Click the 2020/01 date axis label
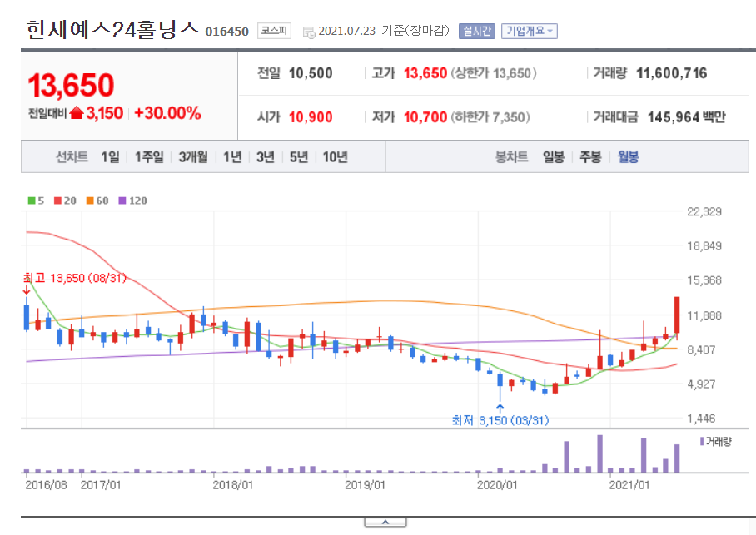 (496, 485)
